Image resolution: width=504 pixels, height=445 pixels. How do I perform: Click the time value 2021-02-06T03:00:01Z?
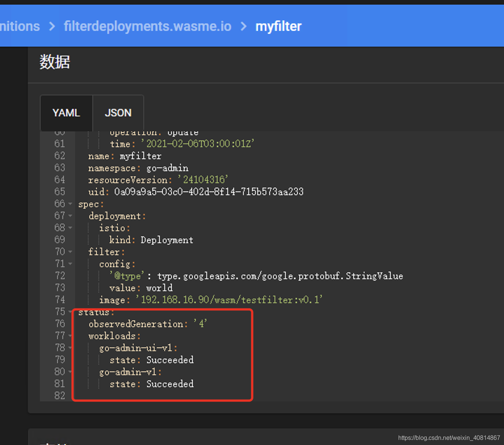click(198, 144)
